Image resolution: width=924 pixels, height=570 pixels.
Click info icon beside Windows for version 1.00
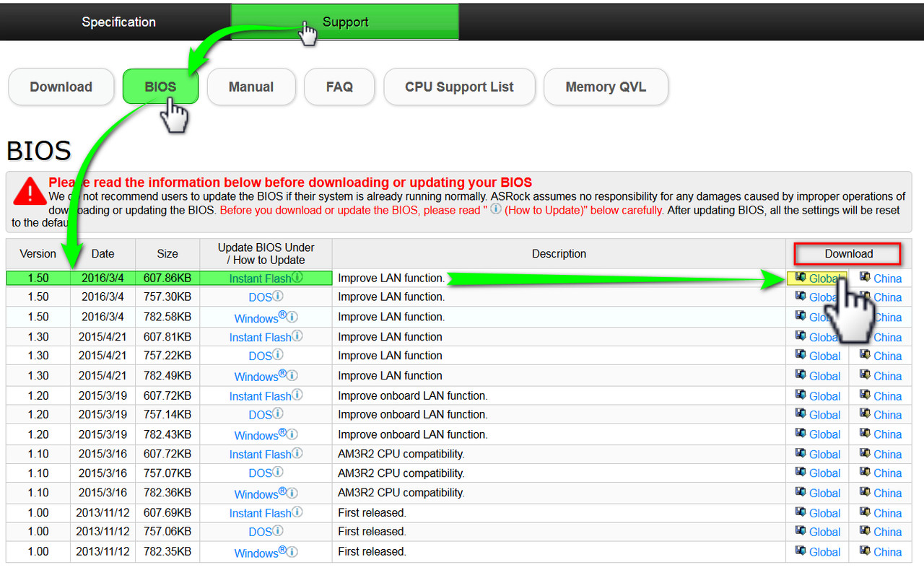pos(292,552)
